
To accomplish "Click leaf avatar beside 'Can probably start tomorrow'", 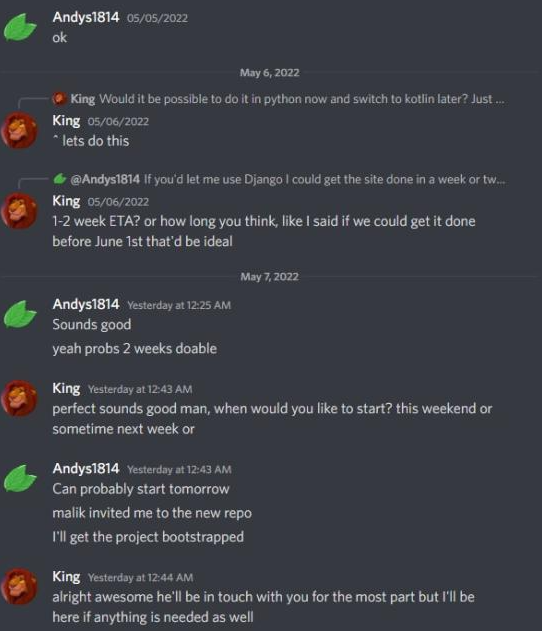I will [20, 478].
